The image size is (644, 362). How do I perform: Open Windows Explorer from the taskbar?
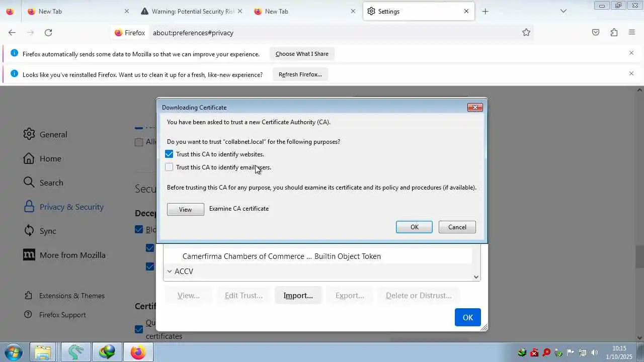coord(43,352)
